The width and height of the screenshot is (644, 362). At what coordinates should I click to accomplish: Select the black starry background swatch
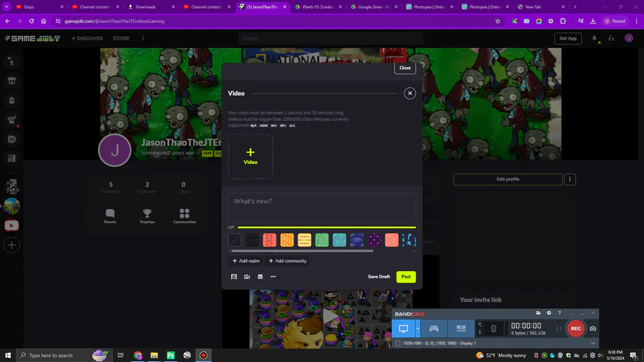point(252,240)
